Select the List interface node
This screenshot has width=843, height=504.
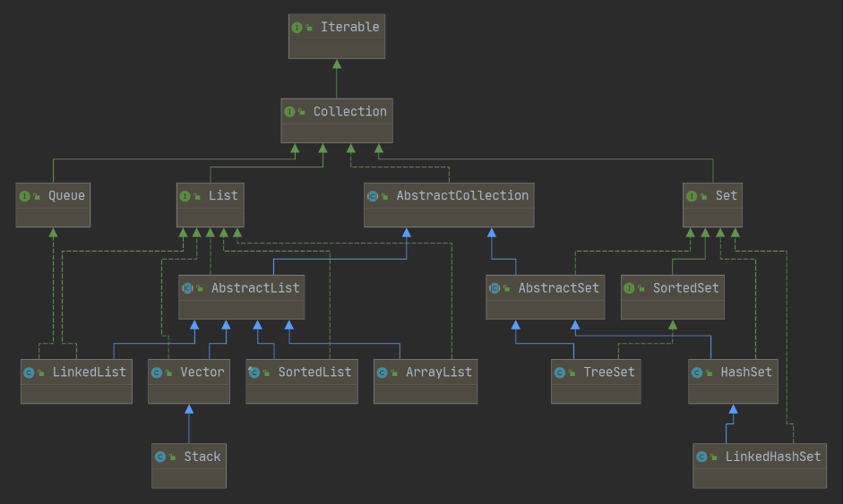[x=210, y=205]
